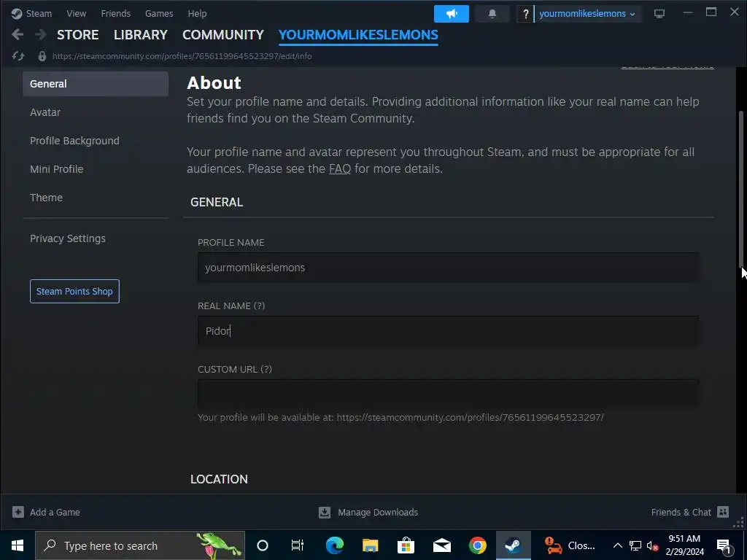Click the Add a Game plus icon
Screen dimensions: 747x560
point(18,512)
